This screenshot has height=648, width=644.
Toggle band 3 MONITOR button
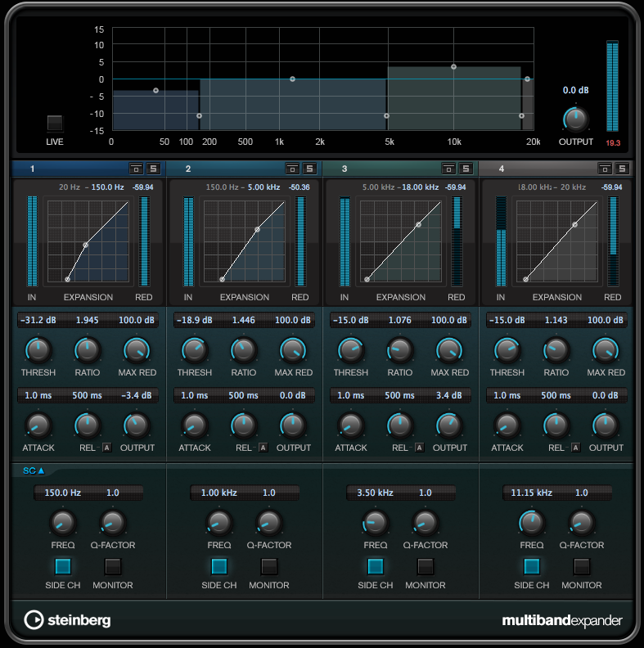(426, 566)
